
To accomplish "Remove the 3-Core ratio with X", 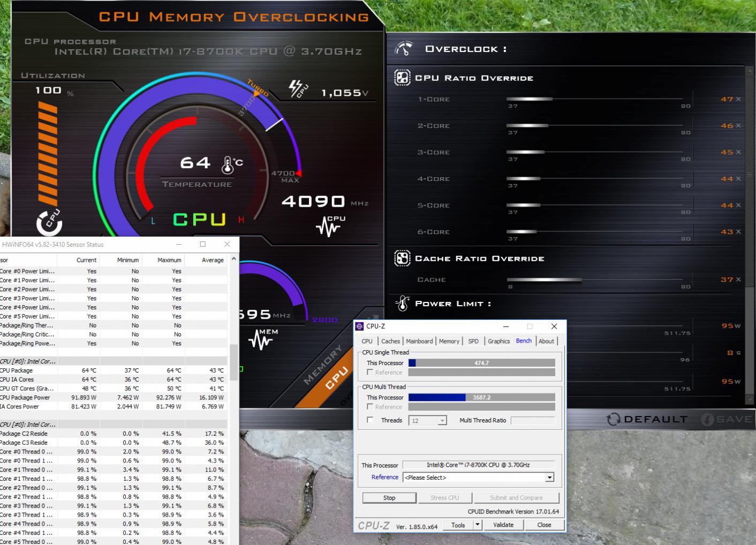I will (x=738, y=152).
